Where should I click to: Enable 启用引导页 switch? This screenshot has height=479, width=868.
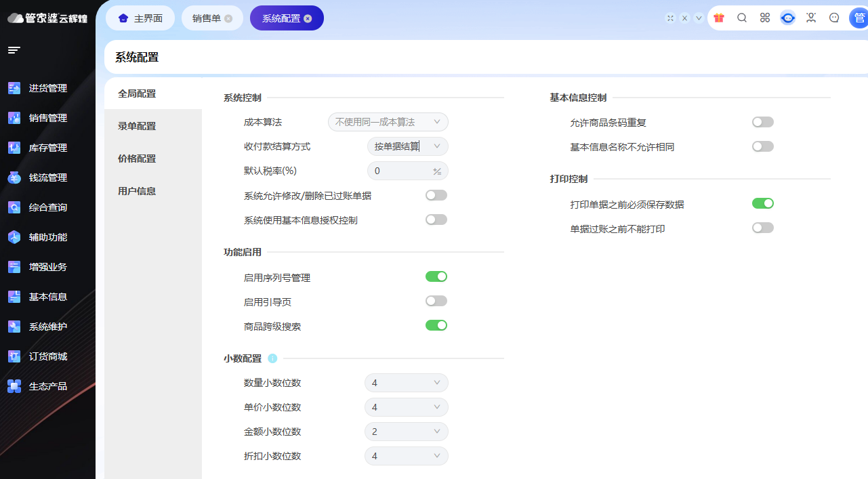(436, 301)
